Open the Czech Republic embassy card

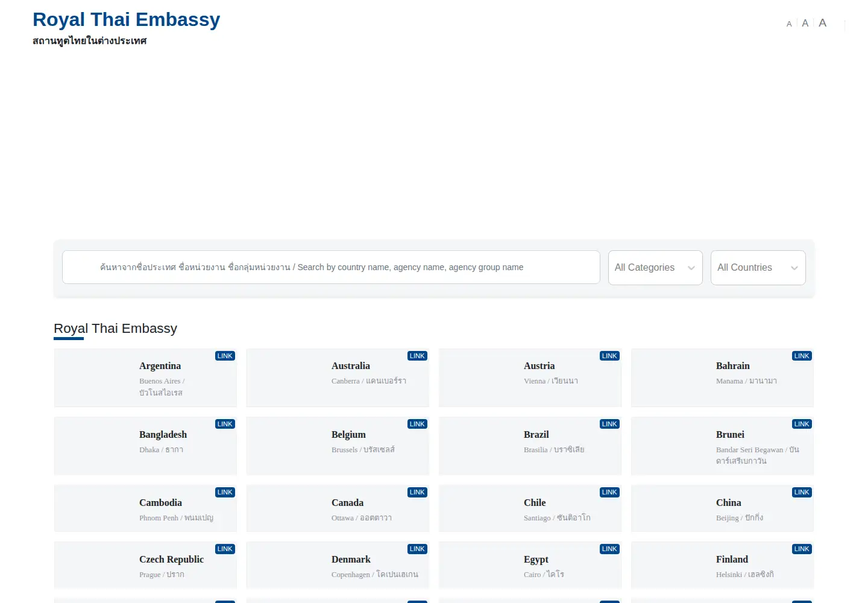tap(145, 565)
